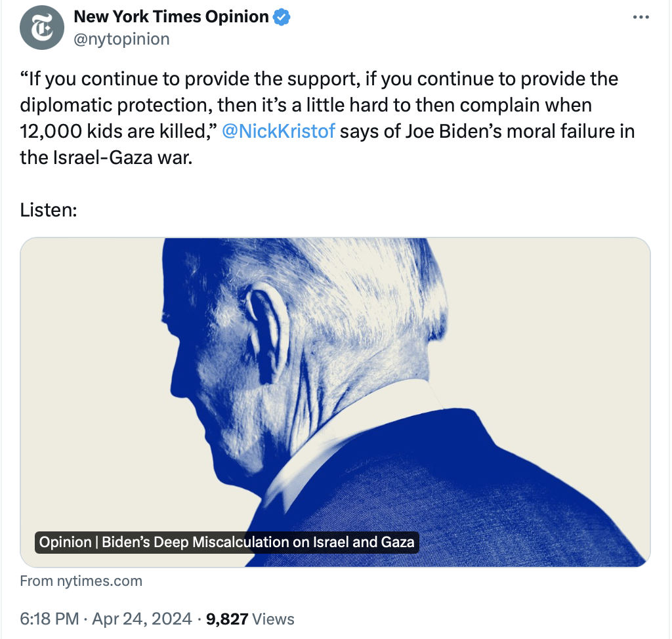
Task: Open the @NickKristof mention
Action: [x=279, y=131]
